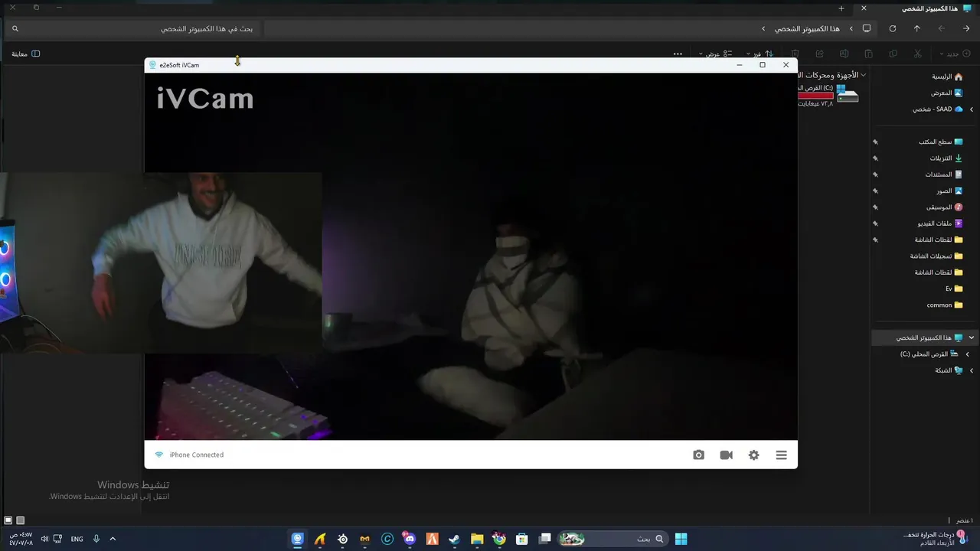This screenshot has height=551, width=980.
Task: Open File Explorer from the taskbar
Action: coord(476,539)
